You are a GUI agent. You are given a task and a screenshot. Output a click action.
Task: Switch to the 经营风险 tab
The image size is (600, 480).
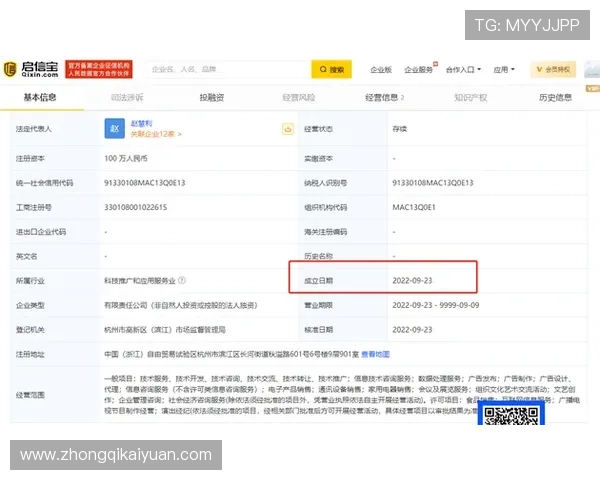click(x=298, y=98)
